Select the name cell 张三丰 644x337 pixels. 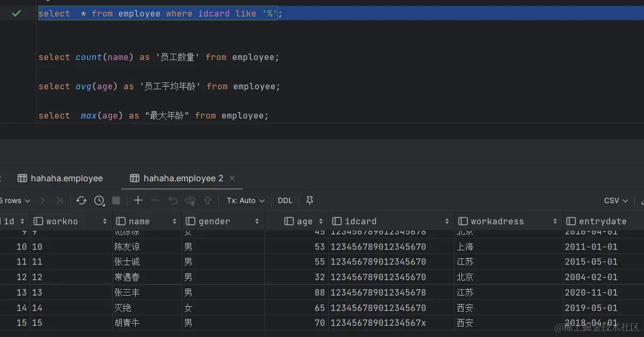[x=127, y=292]
